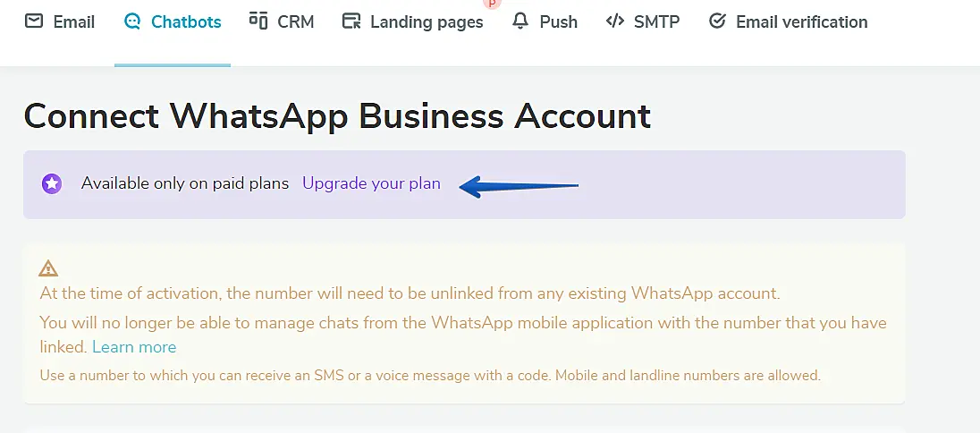Click the Email verification checkmark icon
Viewport: 980px width, 433px height.
[717, 21]
